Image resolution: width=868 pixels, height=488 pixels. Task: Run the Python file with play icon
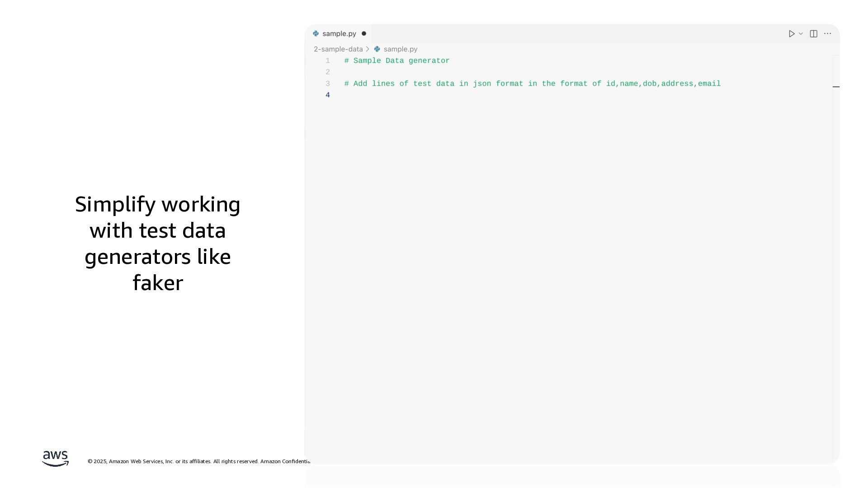click(x=791, y=34)
